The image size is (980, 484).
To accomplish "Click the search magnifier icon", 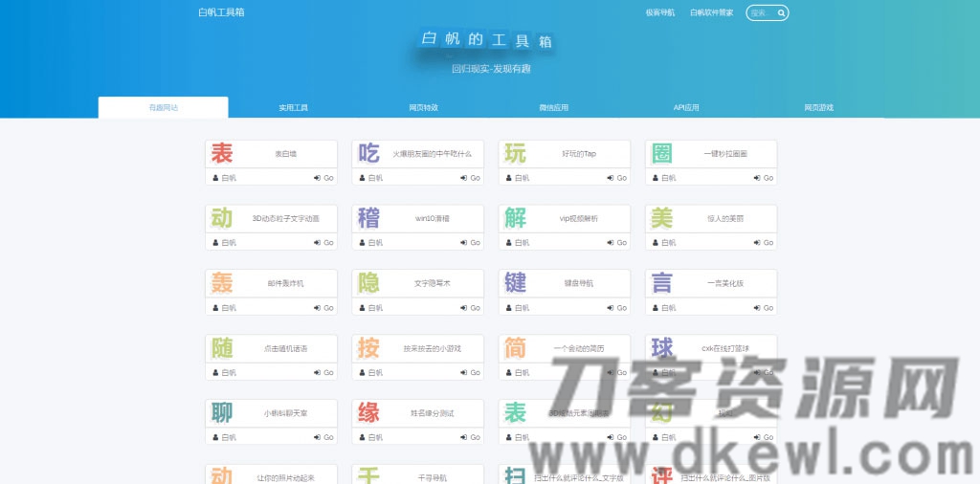I will [x=782, y=13].
